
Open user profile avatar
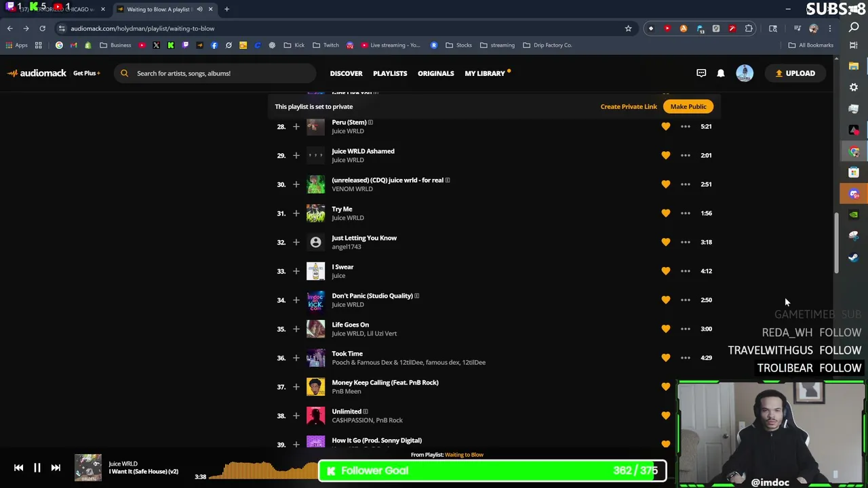point(745,73)
